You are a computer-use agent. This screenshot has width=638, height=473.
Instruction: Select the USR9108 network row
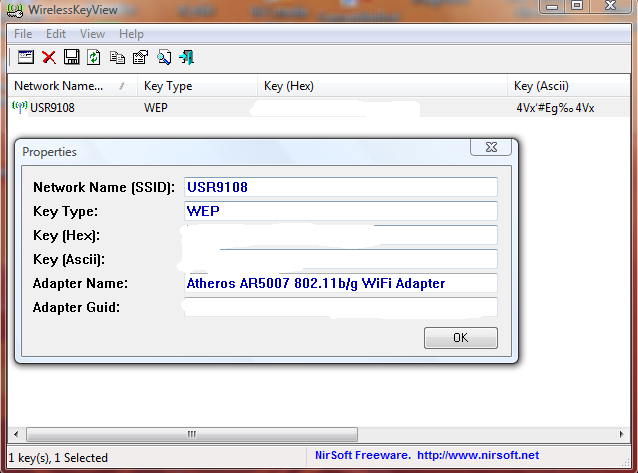pyautogui.click(x=319, y=108)
